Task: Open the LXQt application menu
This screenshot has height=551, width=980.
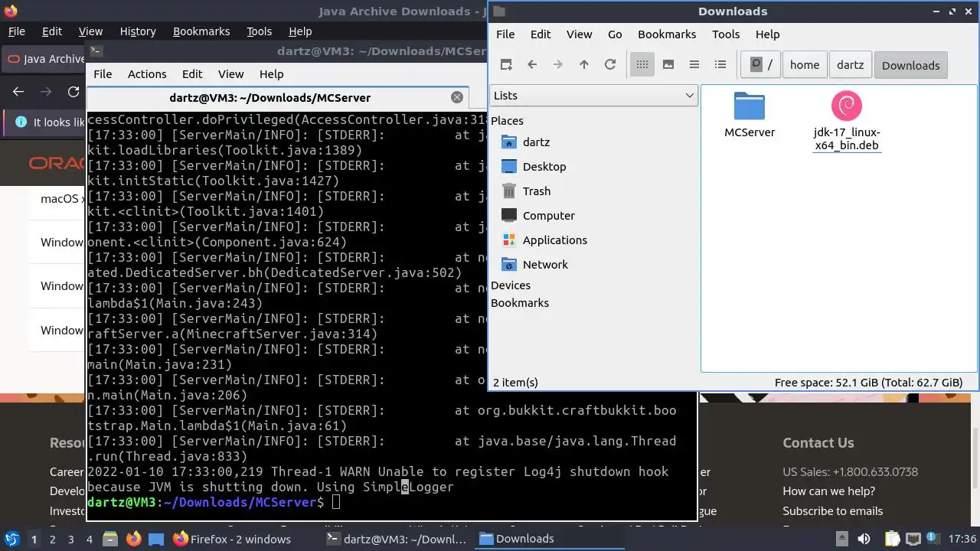Action: [11, 539]
